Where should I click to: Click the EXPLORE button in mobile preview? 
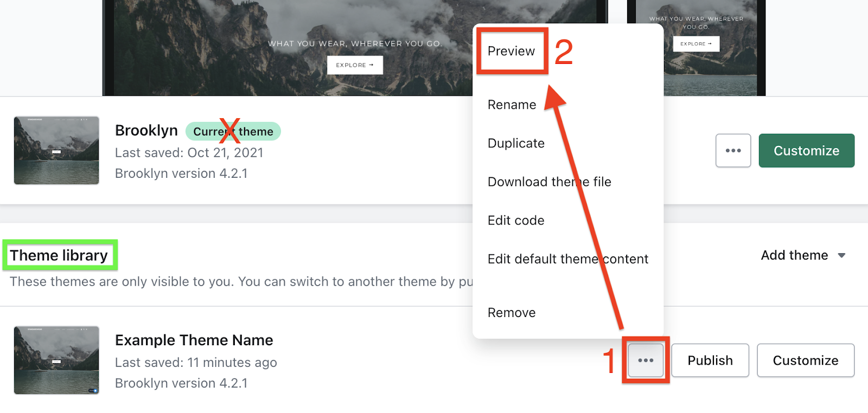pyautogui.click(x=696, y=44)
